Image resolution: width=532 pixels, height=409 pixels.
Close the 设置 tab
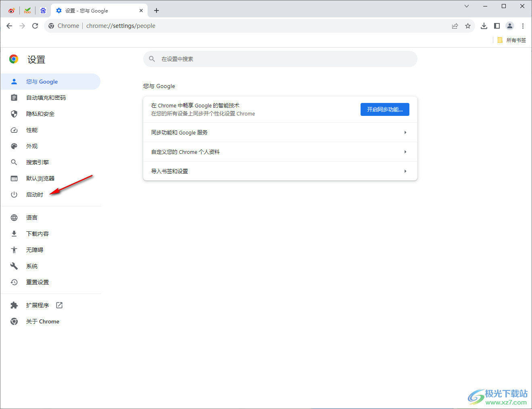(x=141, y=10)
